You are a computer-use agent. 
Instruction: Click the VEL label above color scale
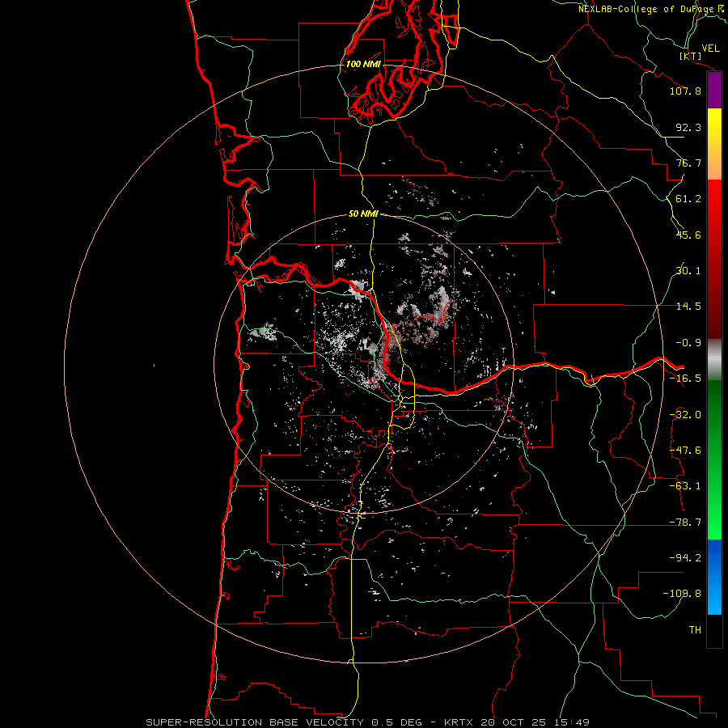tap(710, 49)
